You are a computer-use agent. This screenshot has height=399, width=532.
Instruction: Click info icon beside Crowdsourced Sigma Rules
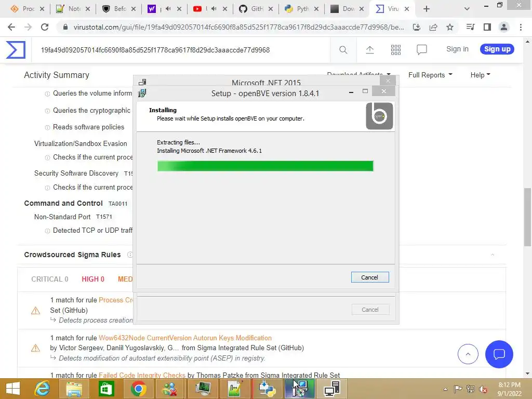pyautogui.click(x=129, y=255)
